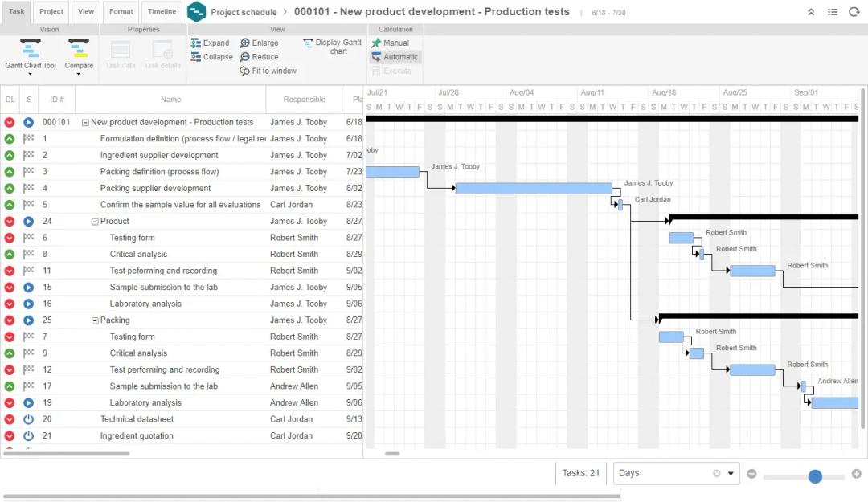Collapse the Product task group

(x=95, y=222)
